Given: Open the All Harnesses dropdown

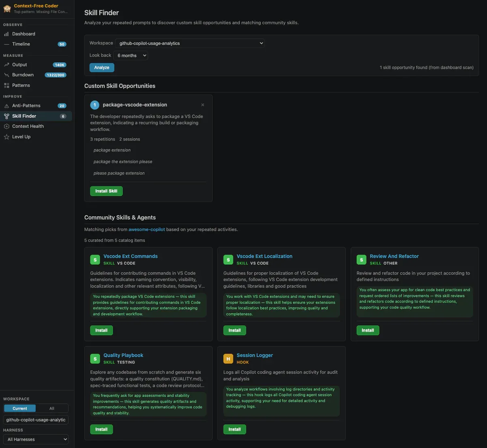Looking at the screenshot, I should pos(36,439).
